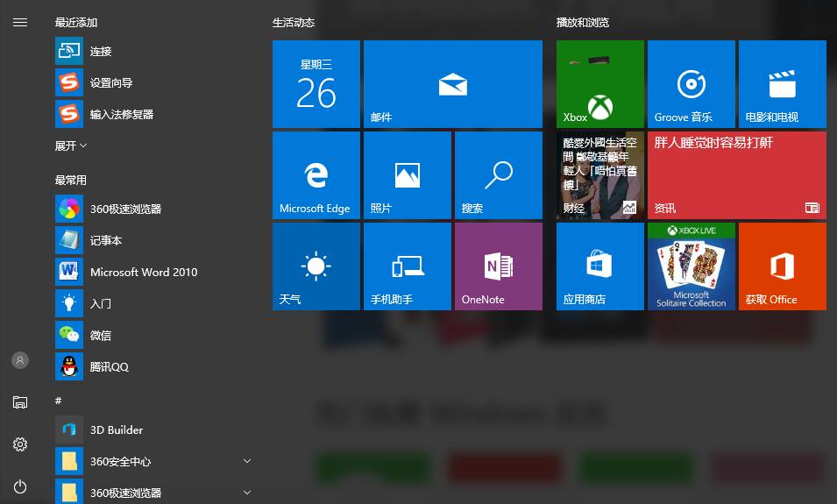The height and width of the screenshot is (504, 837).
Task: Click the 生活动态 group title
Action: [293, 23]
